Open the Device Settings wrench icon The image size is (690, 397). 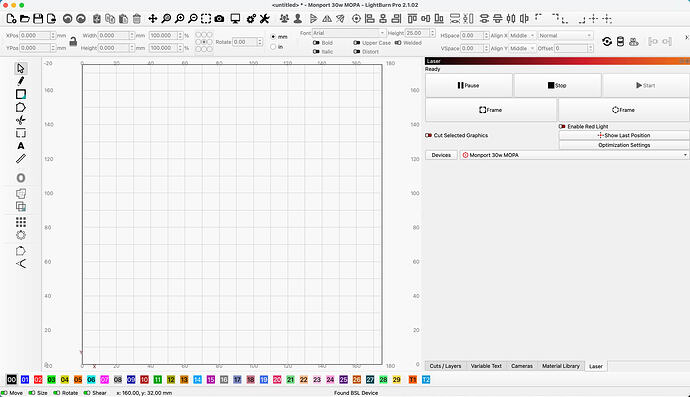click(x=264, y=18)
